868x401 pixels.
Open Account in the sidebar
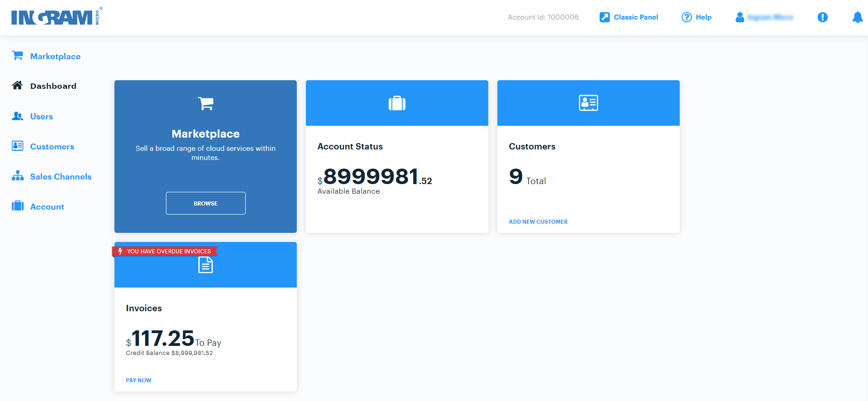click(x=47, y=207)
